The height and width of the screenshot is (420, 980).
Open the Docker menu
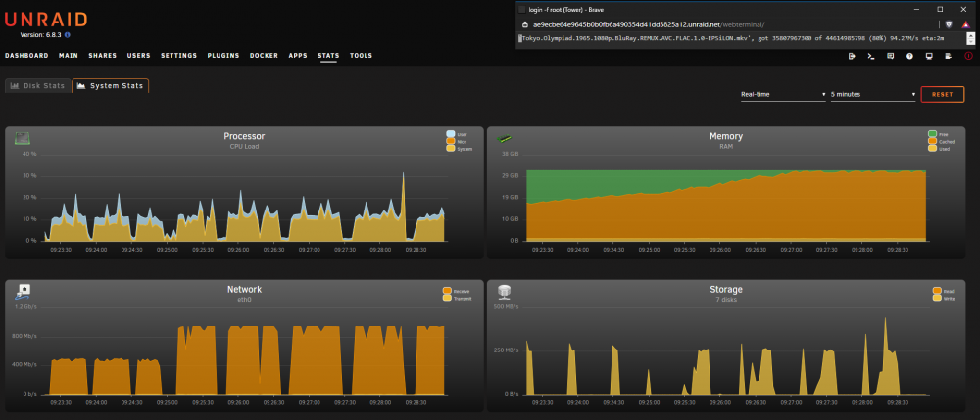point(264,56)
